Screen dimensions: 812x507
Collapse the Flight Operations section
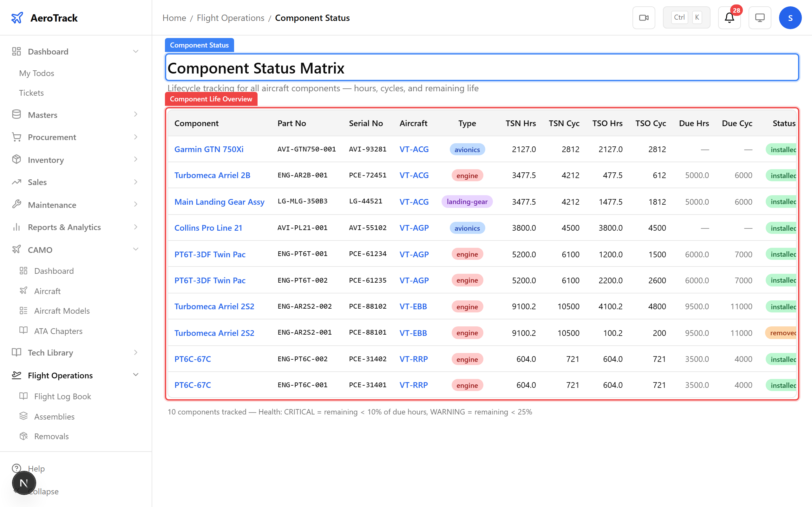pyautogui.click(x=135, y=375)
